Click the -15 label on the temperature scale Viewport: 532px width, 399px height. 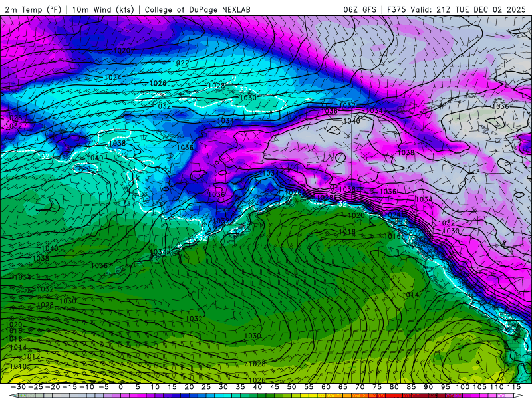pos(70,387)
